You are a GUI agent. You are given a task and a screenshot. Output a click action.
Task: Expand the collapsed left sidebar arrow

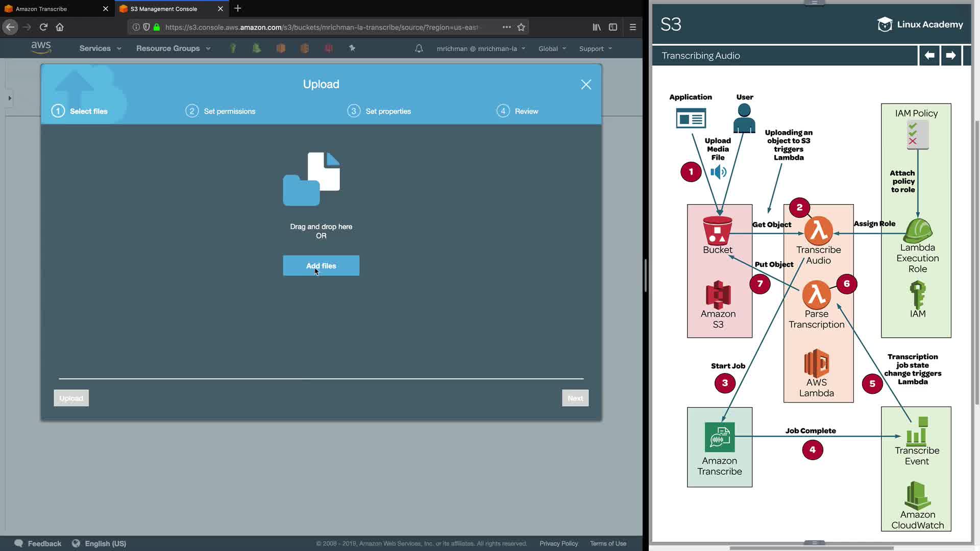pyautogui.click(x=9, y=98)
